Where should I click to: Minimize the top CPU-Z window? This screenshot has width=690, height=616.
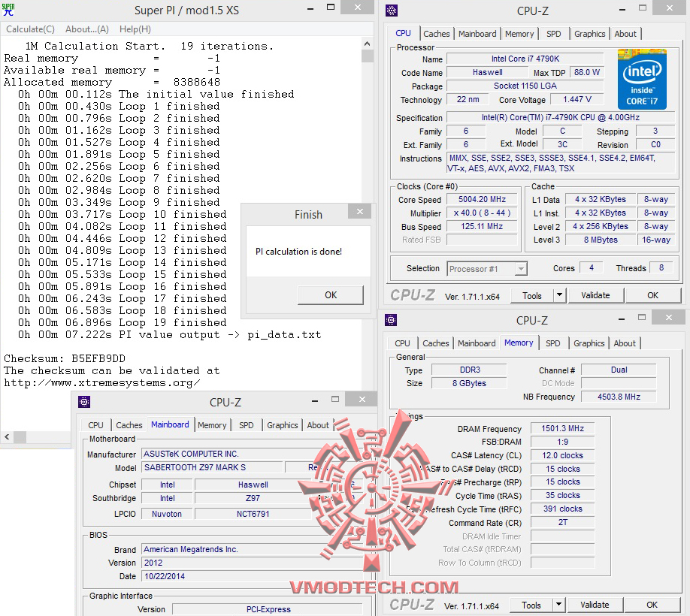(622, 9)
